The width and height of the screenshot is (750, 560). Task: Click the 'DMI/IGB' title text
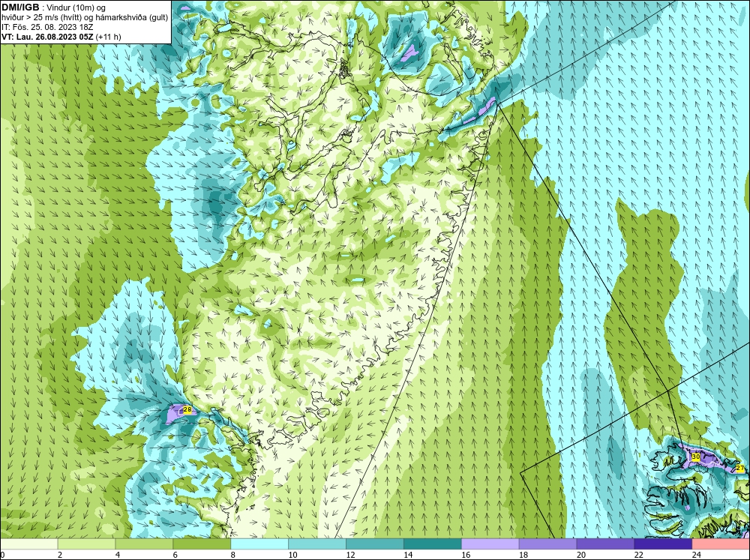20,7
